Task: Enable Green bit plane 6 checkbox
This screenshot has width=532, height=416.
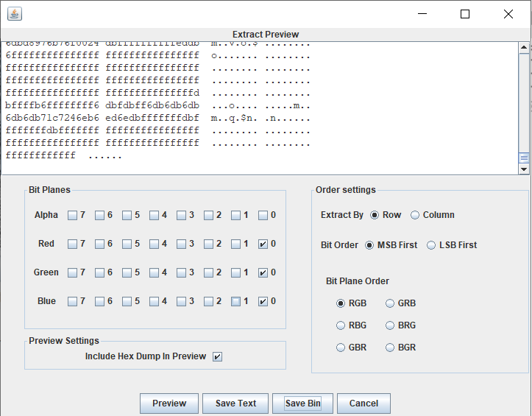Action: [x=99, y=272]
